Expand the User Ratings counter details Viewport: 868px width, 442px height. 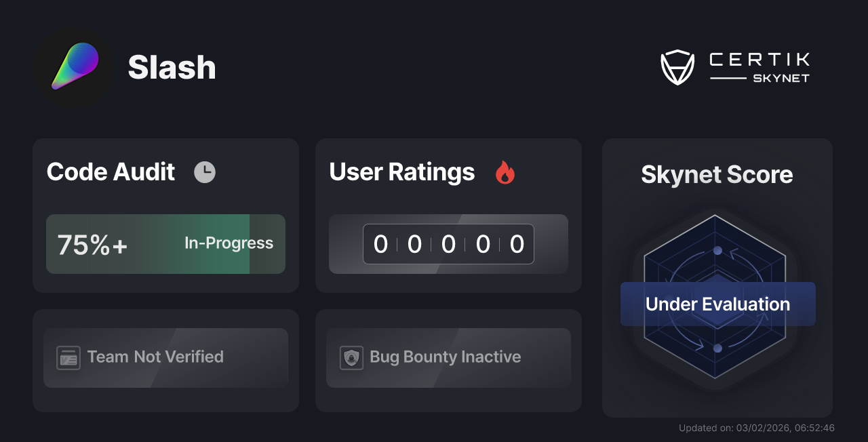point(448,244)
